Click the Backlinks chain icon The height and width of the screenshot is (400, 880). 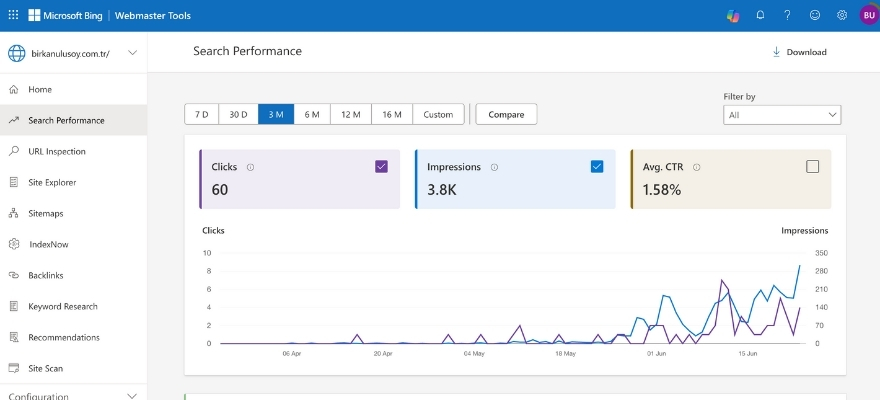click(x=14, y=275)
